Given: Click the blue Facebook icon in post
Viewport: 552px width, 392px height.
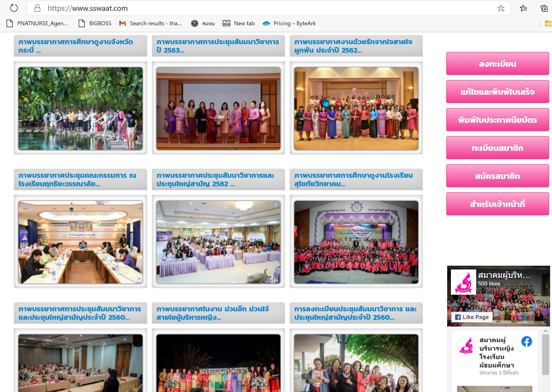Looking at the screenshot, I should coord(527,341).
